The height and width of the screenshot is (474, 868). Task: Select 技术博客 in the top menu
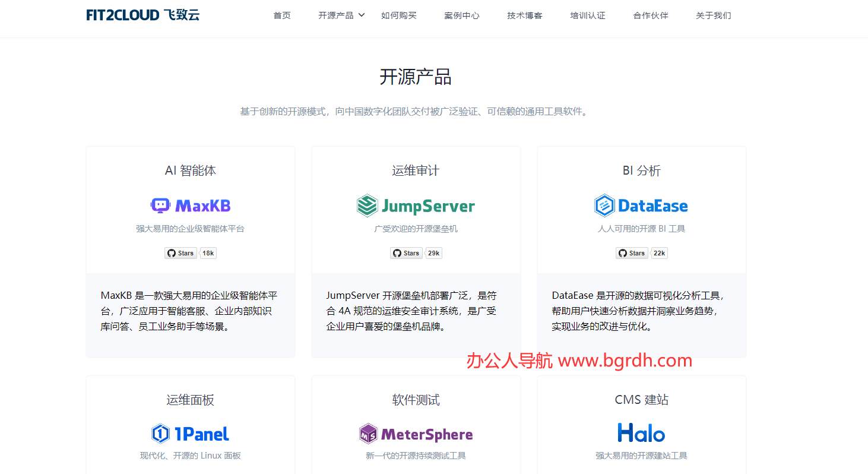coord(525,15)
